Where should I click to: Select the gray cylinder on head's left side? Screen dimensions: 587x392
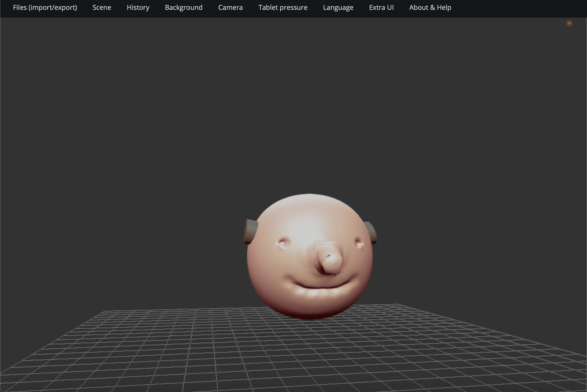tap(251, 231)
